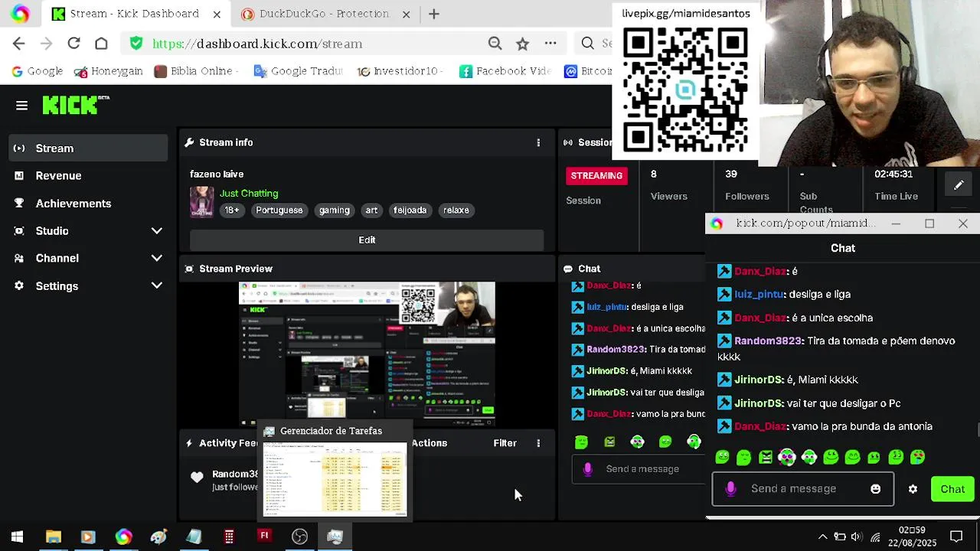Click the stream preview video
This screenshot has height=551, width=980.
point(367,354)
